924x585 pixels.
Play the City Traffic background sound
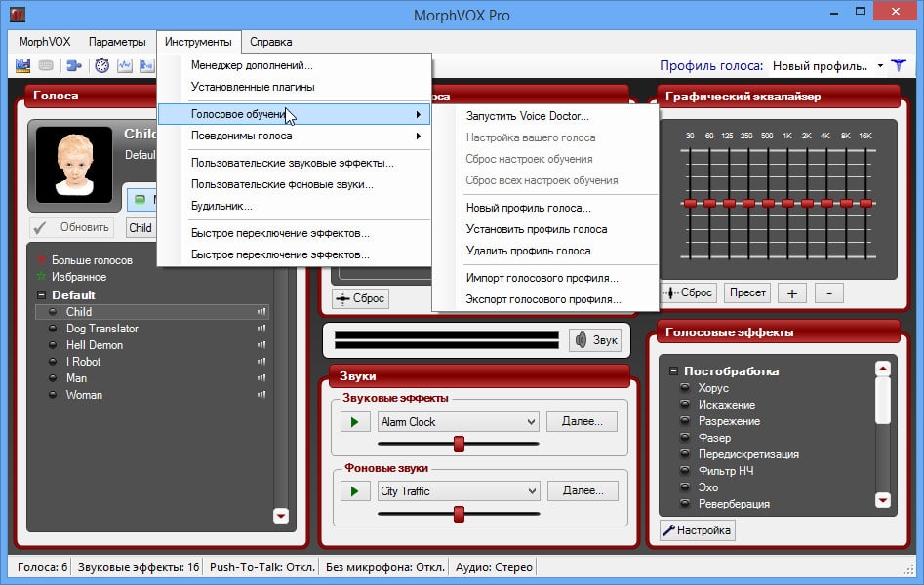(x=355, y=490)
